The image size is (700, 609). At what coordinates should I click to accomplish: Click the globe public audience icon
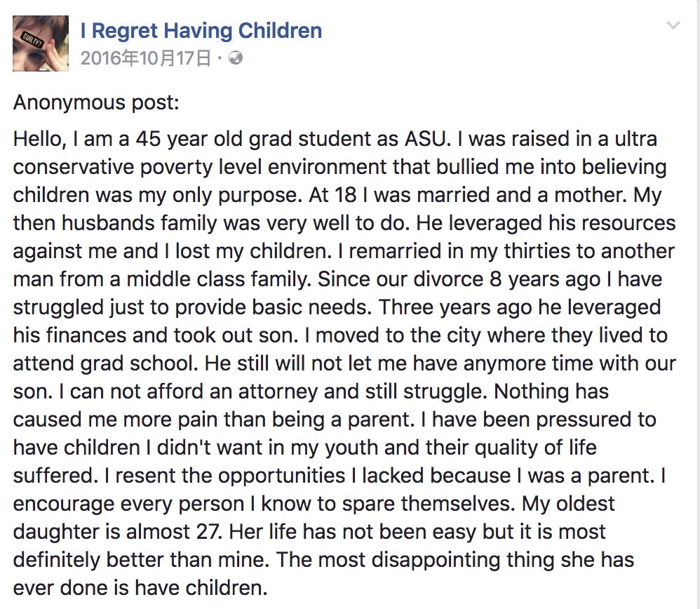coord(236,58)
